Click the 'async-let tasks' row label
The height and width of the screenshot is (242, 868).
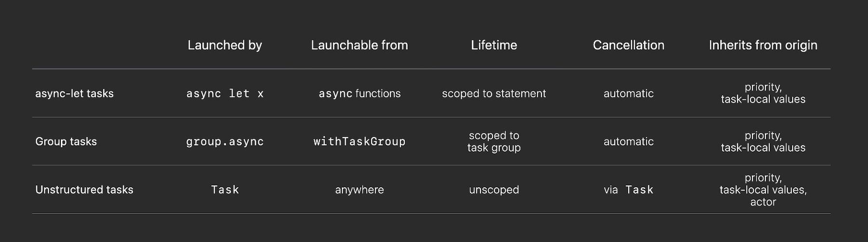click(74, 94)
